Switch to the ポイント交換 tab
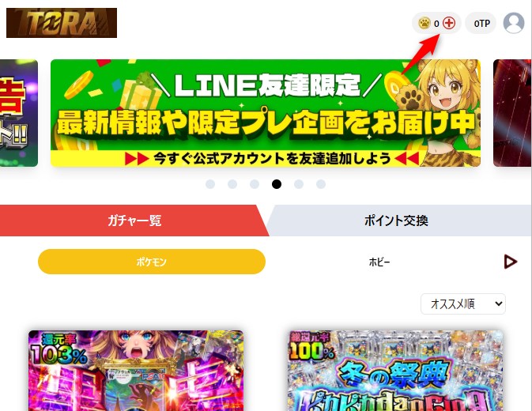 point(396,221)
